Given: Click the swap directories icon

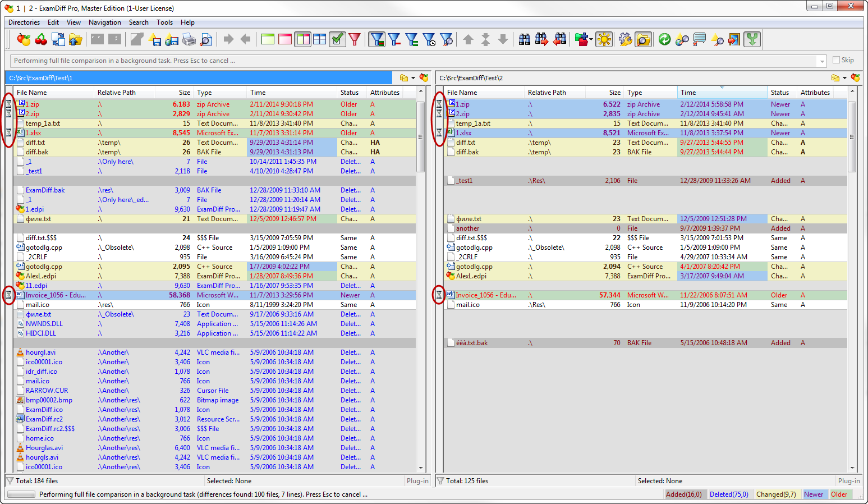Looking at the screenshot, I should (58, 39).
